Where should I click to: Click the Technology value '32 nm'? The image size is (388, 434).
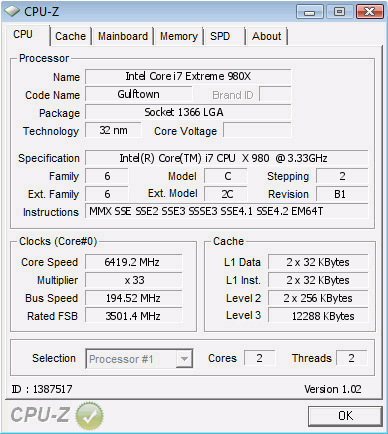click(113, 130)
